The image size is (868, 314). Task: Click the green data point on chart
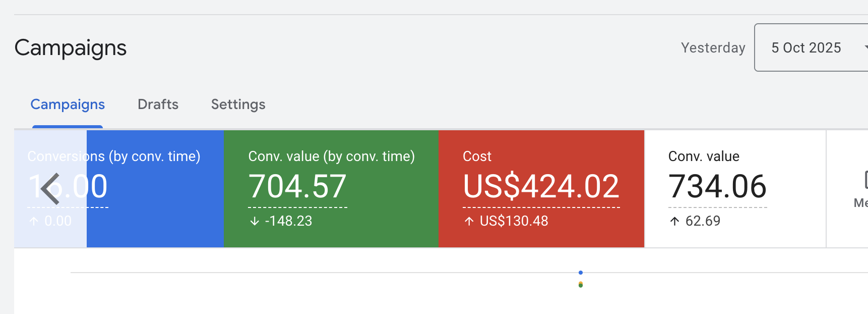tap(581, 286)
